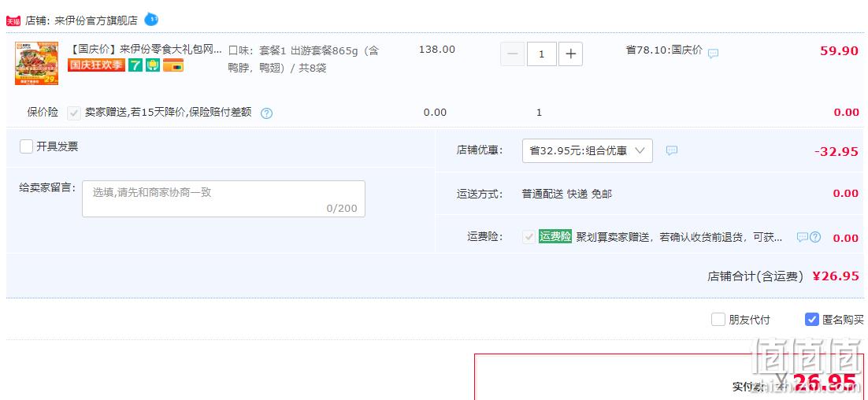Click the flavor description 套餐1 出游套餐865g

pos(303,59)
